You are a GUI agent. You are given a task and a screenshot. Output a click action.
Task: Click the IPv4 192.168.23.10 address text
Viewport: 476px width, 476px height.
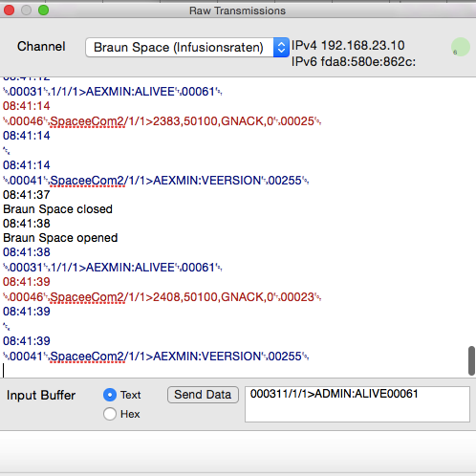348,46
